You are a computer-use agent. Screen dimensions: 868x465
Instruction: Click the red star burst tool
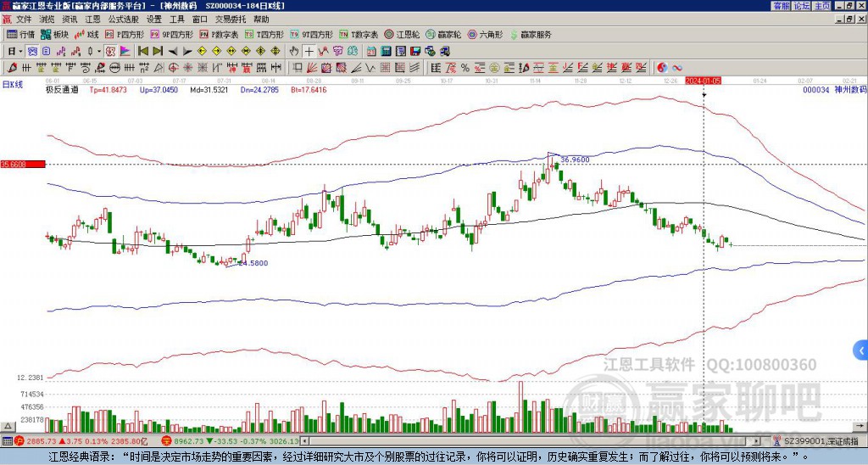point(187,68)
